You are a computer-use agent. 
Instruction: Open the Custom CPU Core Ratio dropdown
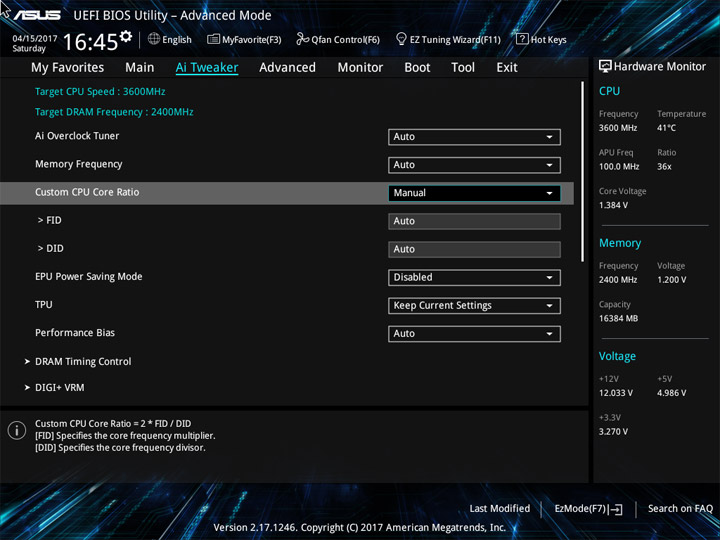pyautogui.click(x=474, y=193)
